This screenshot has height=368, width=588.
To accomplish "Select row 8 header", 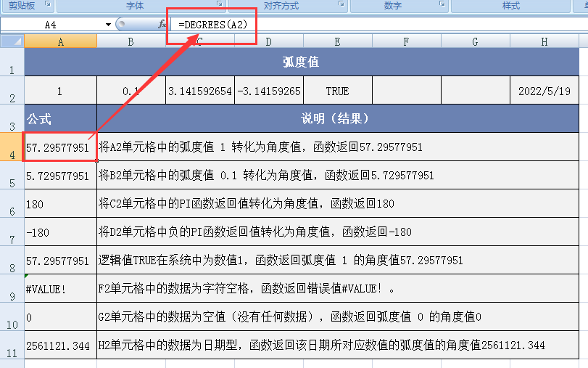I will point(12,261).
